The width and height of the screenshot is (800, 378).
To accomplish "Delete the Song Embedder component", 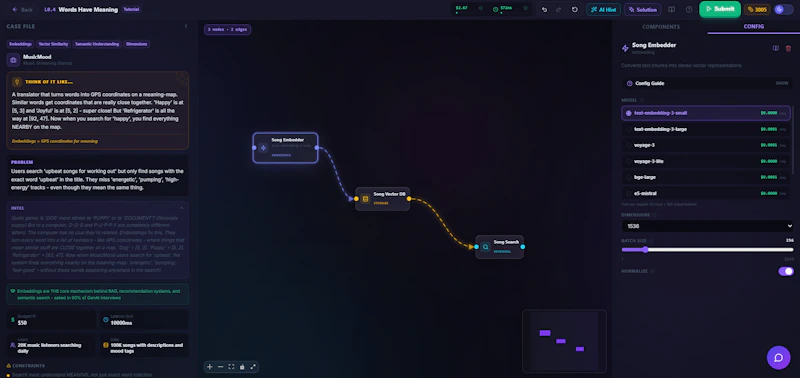I will (788, 48).
